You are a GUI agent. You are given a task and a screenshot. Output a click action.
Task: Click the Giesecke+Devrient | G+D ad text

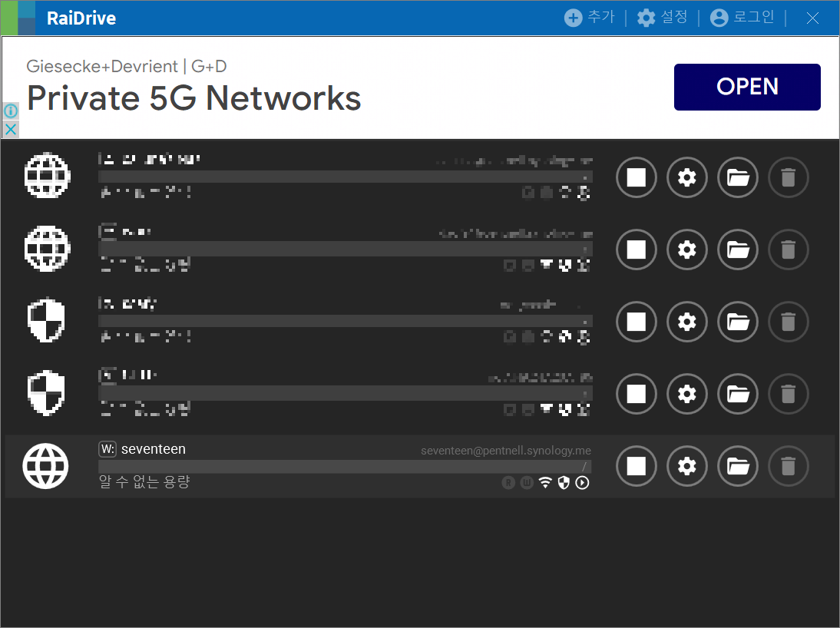pyautogui.click(x=127, y=67)
